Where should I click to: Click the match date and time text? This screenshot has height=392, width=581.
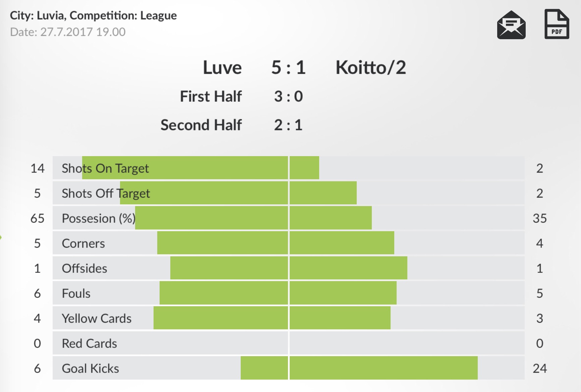coord(68,32)
